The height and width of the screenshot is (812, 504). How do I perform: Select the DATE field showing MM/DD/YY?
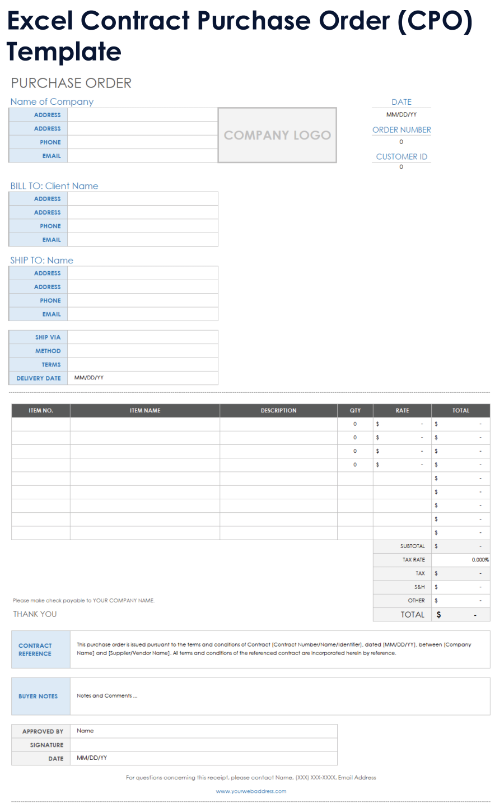click(x=401, y=114)
